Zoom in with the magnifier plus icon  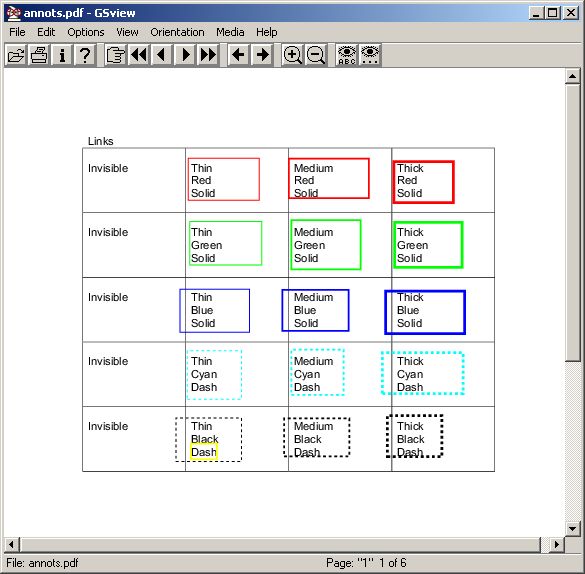[292, 55]
